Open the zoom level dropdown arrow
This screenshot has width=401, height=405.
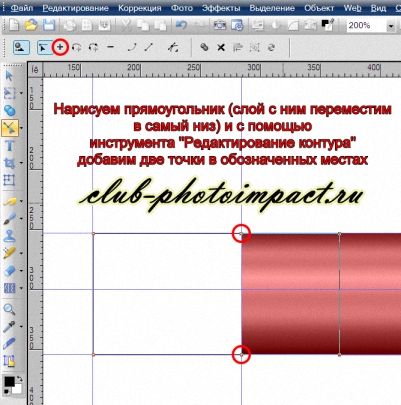391,26
